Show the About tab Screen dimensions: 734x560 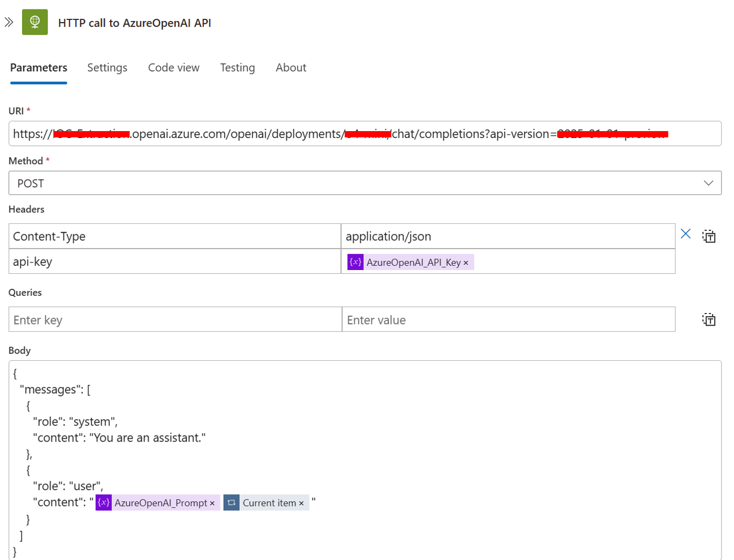coord(291,68)
